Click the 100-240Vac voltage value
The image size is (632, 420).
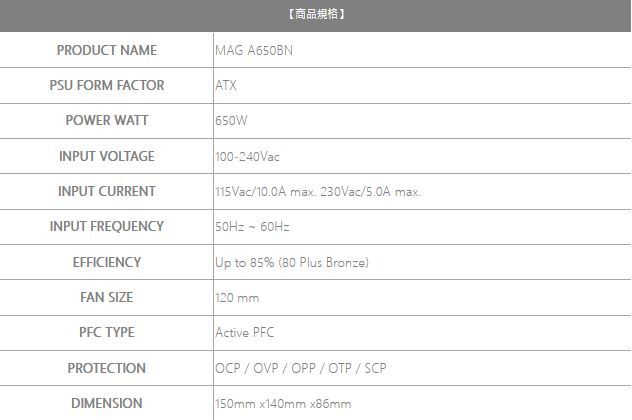click(x=248, y=156)
